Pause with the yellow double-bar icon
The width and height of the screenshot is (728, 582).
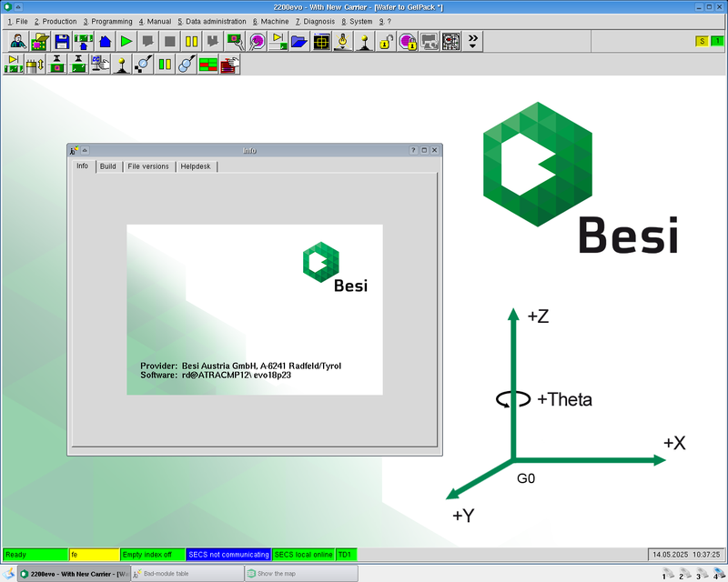click(191, 41)
